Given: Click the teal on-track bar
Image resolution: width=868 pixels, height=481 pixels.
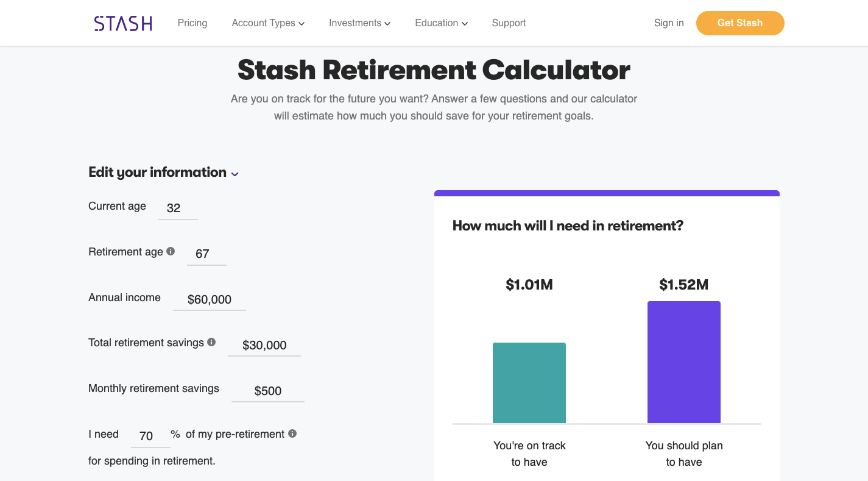Looking at the screenshot, I should pyautogui.click(x=529, y=383).
